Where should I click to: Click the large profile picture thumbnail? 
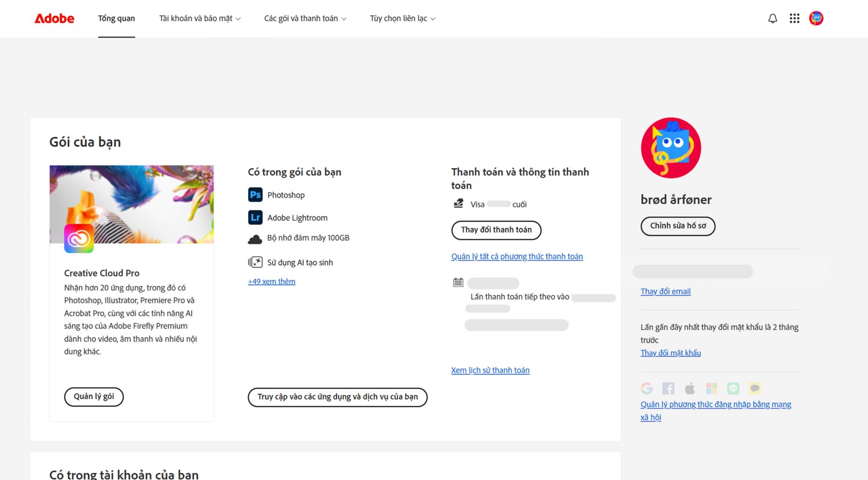click(671, 148)
